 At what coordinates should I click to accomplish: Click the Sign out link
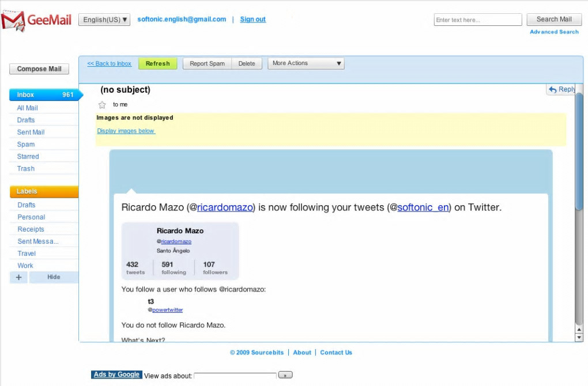click(x=252, y=19)
